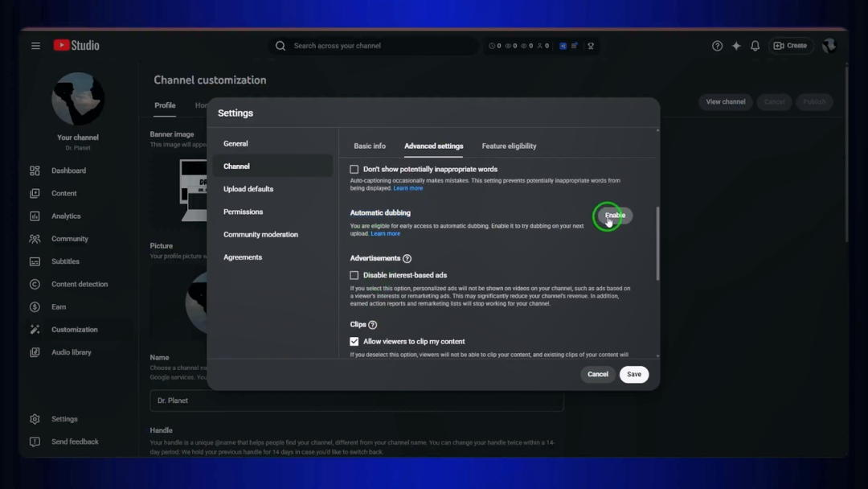Open the notifications bell
The image size is (868, 489).
coord(755,46)
